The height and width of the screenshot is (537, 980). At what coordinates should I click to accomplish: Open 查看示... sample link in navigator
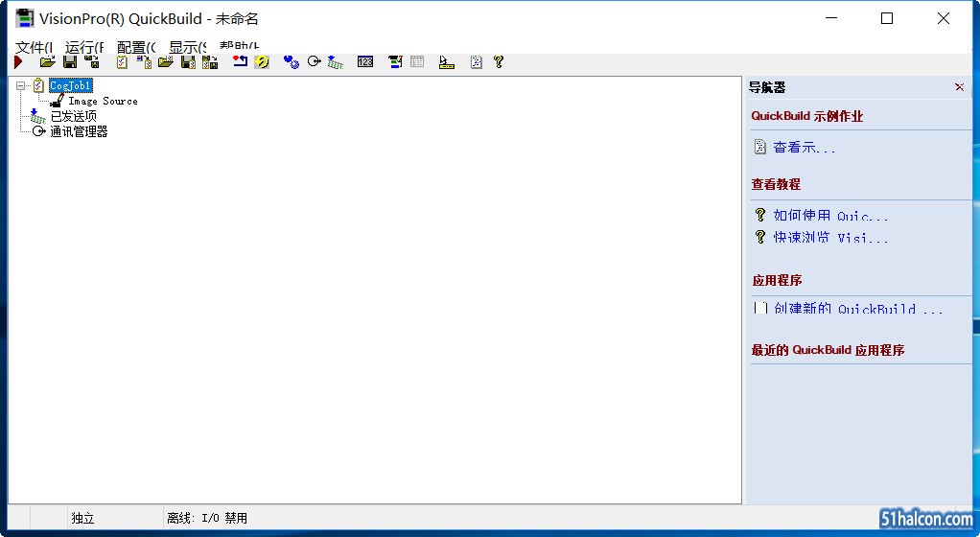804,148
